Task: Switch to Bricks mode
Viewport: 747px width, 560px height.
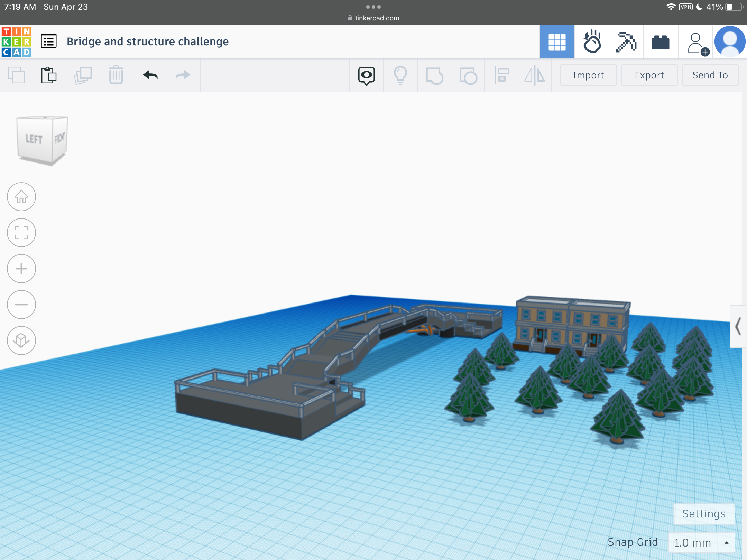Action: pos(661,42)
